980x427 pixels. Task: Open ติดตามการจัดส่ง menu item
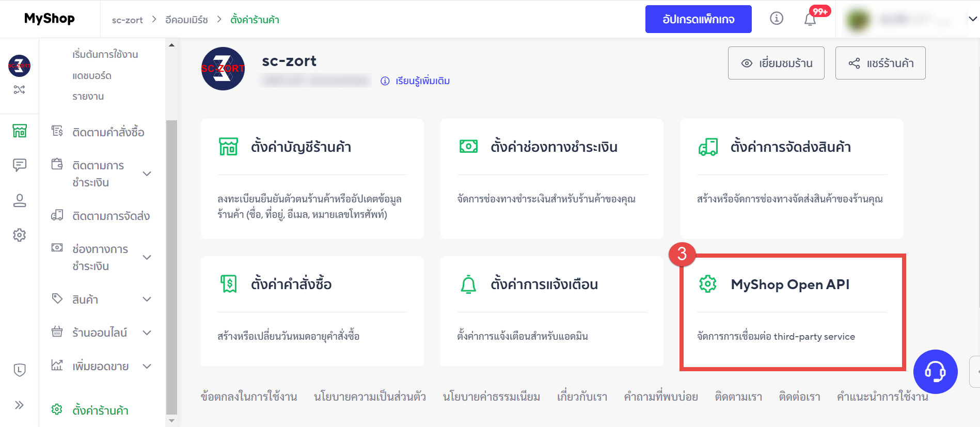coord(111,216)
